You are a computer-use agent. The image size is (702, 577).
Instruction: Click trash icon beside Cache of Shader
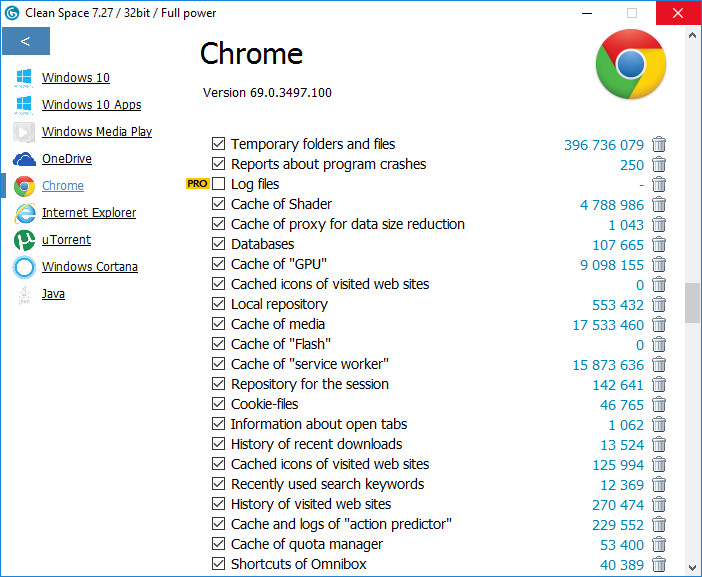[659, 204]
